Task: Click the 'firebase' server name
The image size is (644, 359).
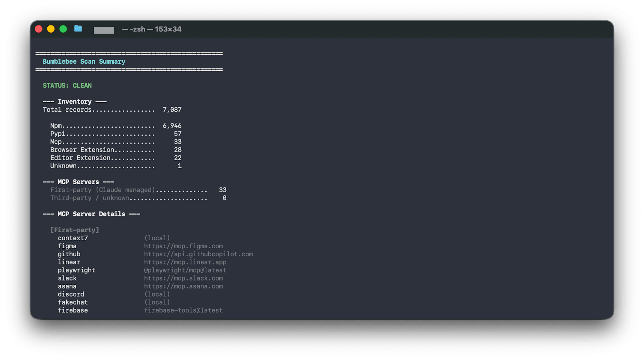Action: tap(73, 311)
